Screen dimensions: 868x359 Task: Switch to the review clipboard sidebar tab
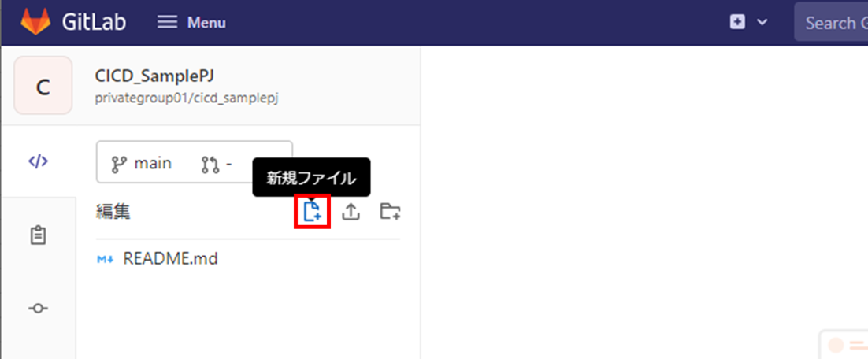click(38, 235)
